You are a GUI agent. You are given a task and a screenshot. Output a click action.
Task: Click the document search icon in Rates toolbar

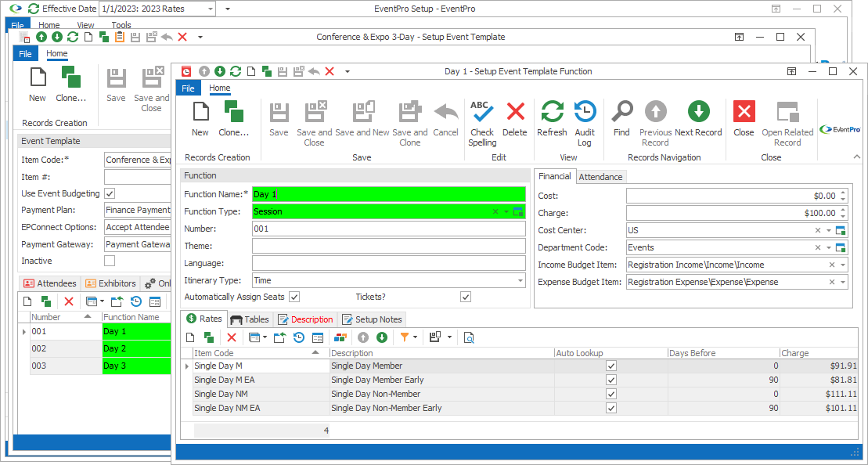(x=469, y=337)
